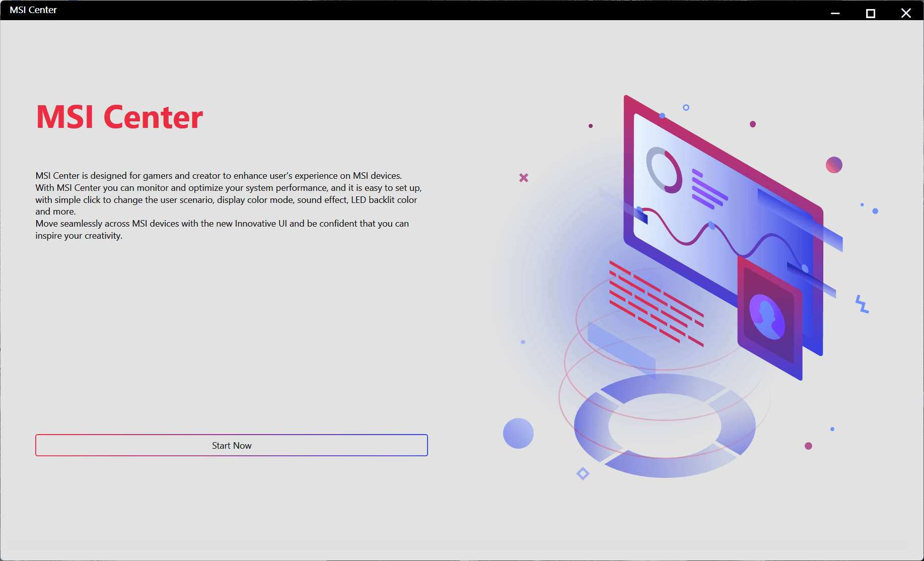Minimize the MSI Center window

tap(835, 13)
